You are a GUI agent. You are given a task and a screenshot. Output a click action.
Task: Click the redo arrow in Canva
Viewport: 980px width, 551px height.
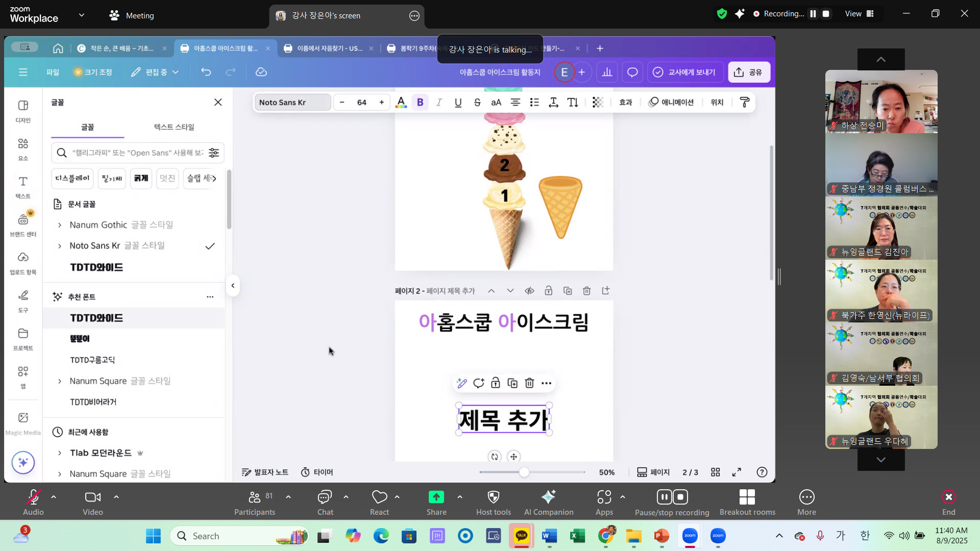[231, 72]
